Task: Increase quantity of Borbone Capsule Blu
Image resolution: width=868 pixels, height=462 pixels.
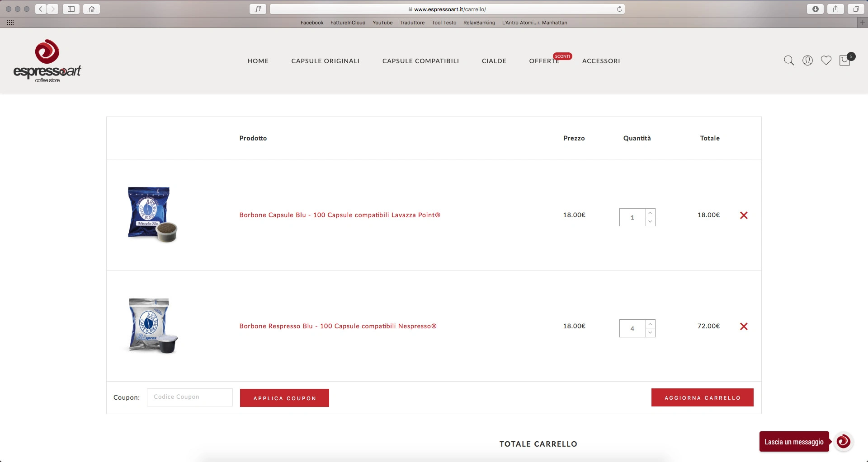Action: (x=650, y=213)
